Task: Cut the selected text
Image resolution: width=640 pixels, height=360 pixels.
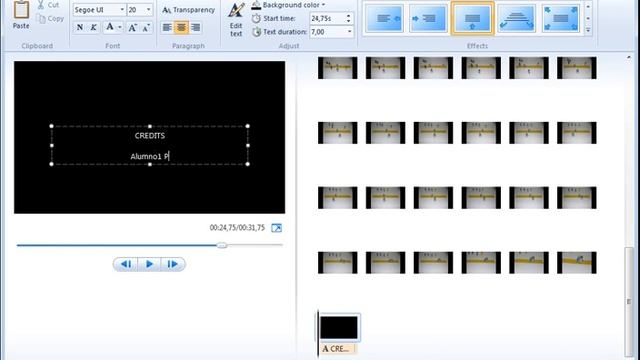Action: click(48, 5)
